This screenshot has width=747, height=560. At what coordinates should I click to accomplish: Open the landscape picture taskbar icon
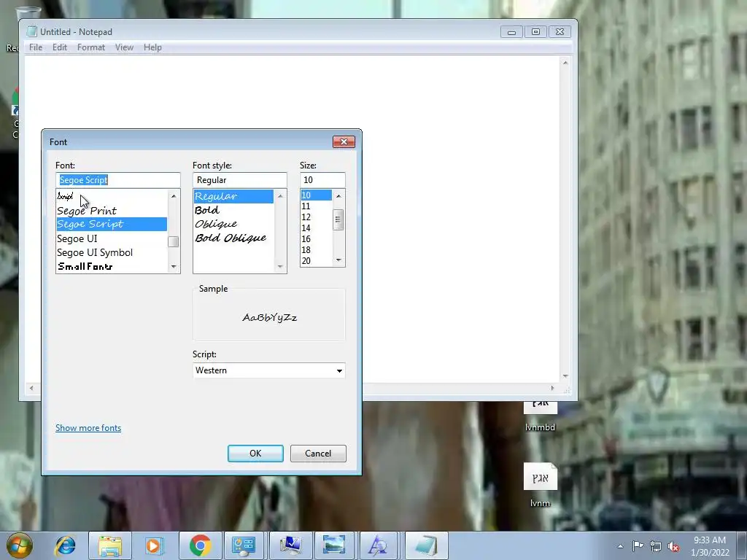tap(334, 545)
